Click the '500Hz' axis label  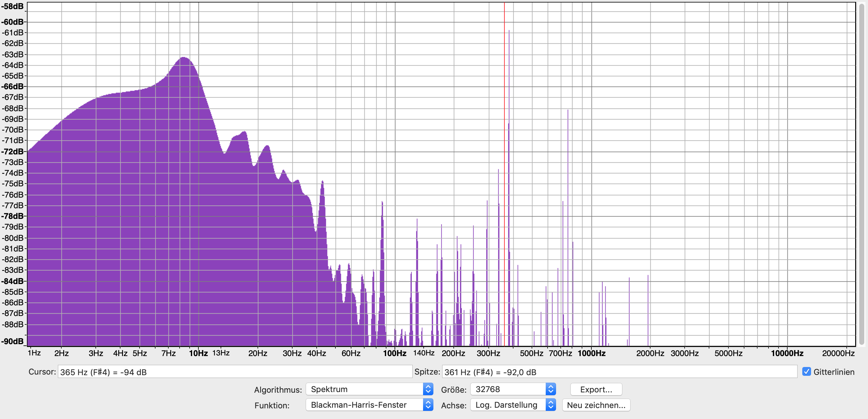point(531,353)
